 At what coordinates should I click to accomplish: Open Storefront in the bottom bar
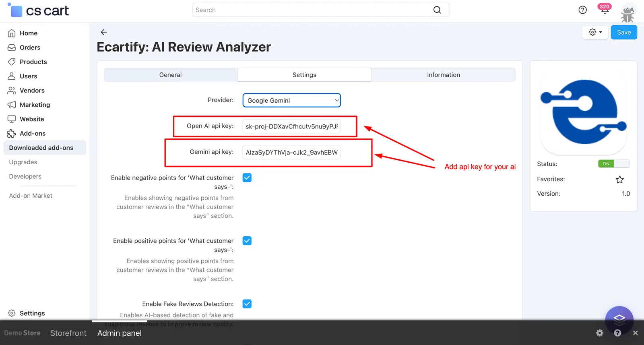click(x=68, y=333)
